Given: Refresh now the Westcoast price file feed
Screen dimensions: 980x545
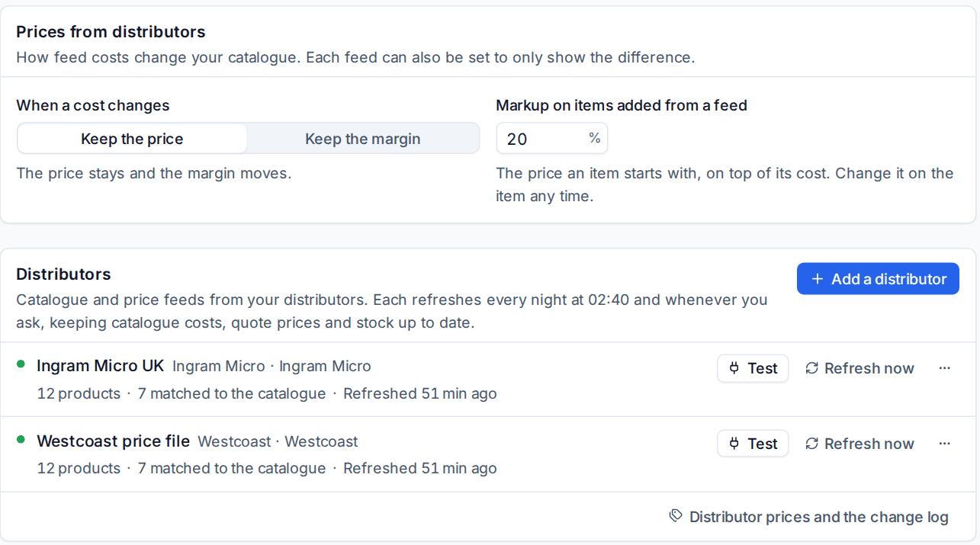Looking at the screenshot, I should [x=860, y=444].
